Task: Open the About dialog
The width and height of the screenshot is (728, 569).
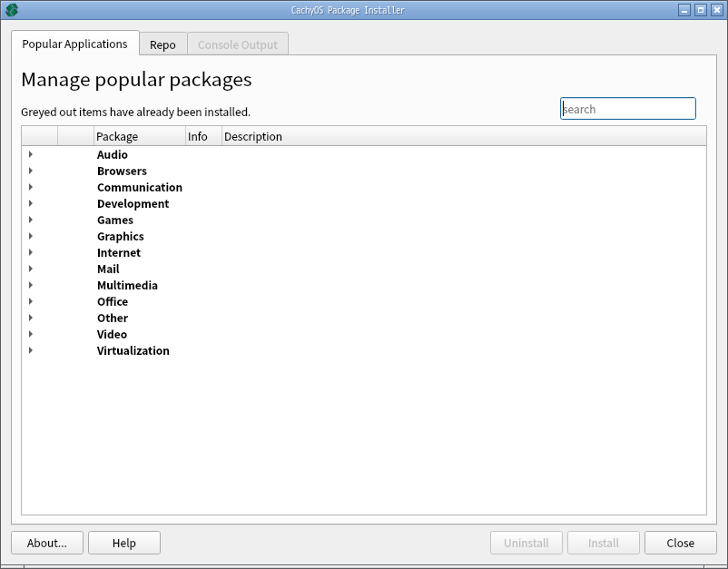Action: point(46,543)
